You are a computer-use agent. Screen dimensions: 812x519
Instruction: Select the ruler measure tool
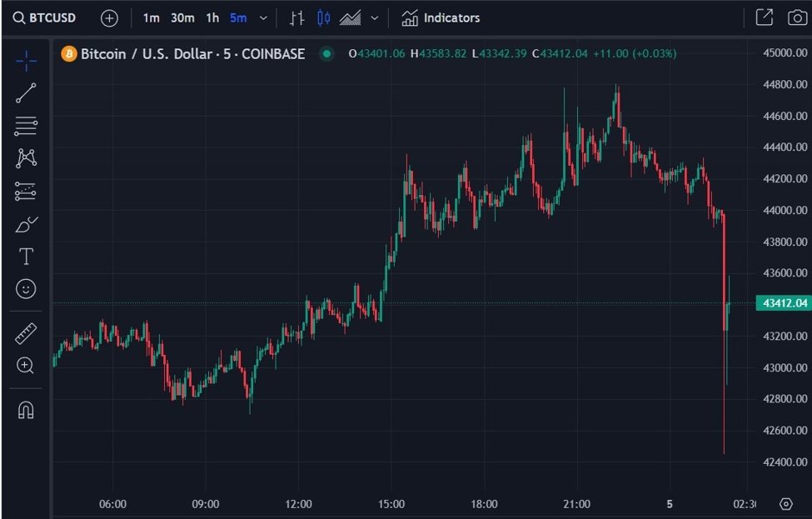26,333
